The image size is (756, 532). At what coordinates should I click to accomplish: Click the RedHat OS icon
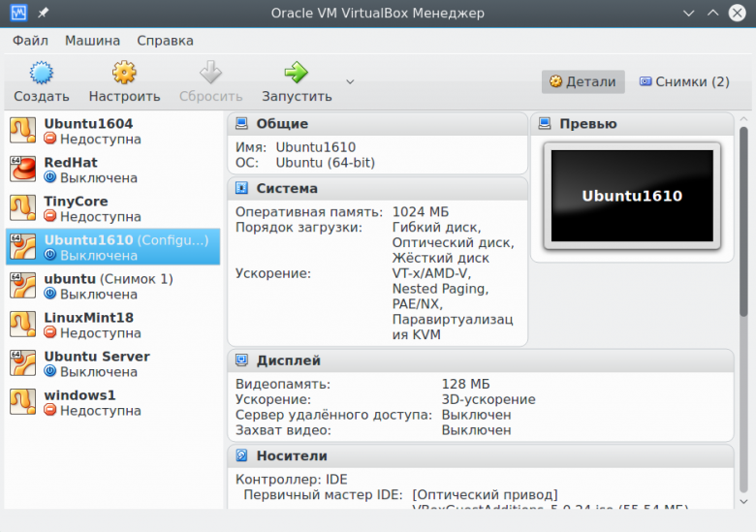(22, 170)
